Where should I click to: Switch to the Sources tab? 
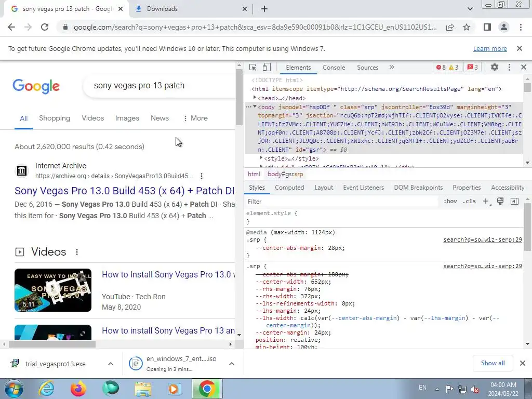pyautogui.click(x=367, y=68)
